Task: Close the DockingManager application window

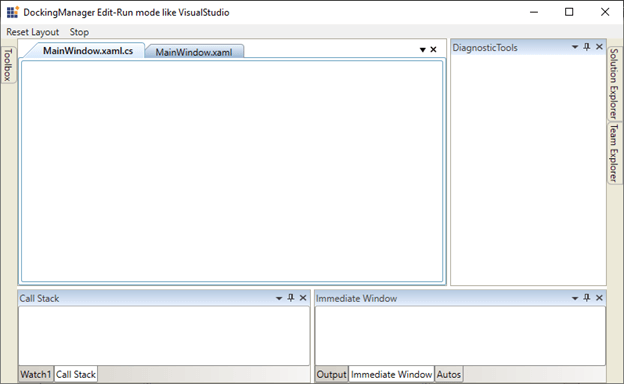Action: coord(605,12)
